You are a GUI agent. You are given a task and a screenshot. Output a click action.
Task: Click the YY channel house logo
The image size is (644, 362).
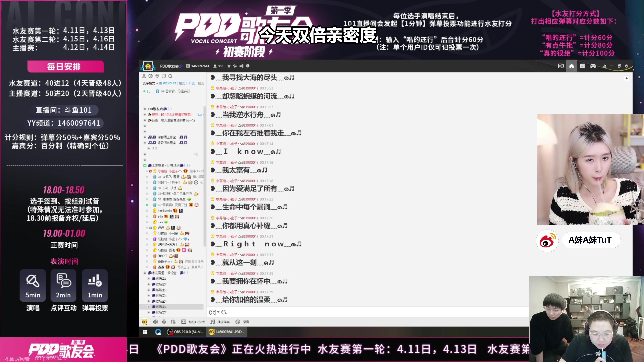tap(148, 66)
